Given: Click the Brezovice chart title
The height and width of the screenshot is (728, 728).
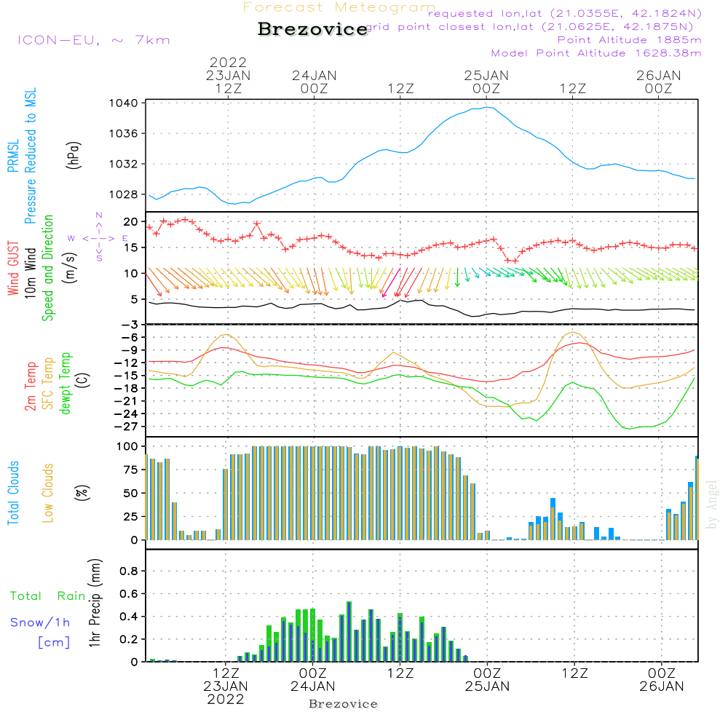Looking at the screenshot, I should [x=313, y=29].
